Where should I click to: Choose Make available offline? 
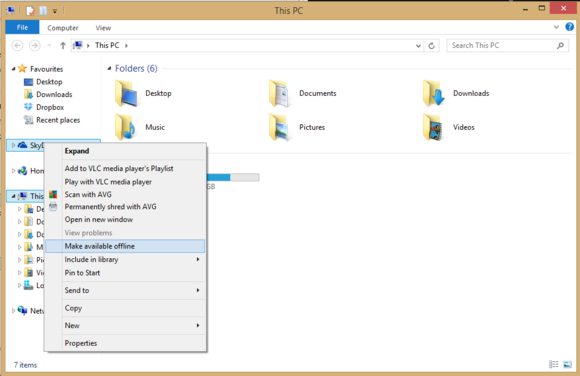pos(125,246)
